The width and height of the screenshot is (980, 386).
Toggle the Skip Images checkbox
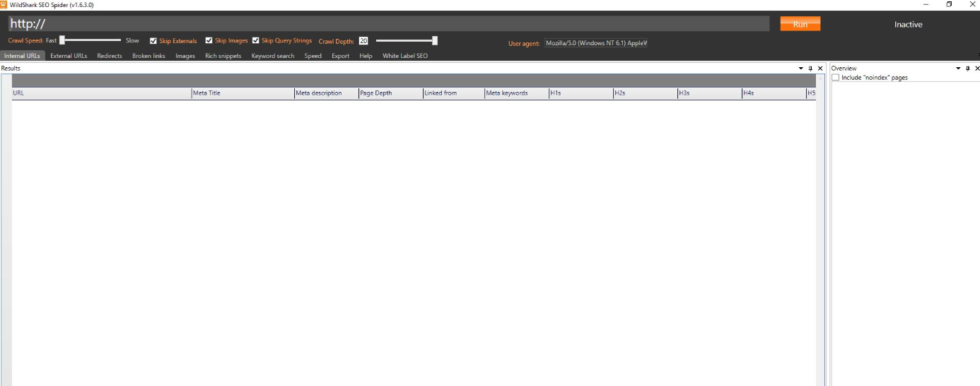point(209,41)
